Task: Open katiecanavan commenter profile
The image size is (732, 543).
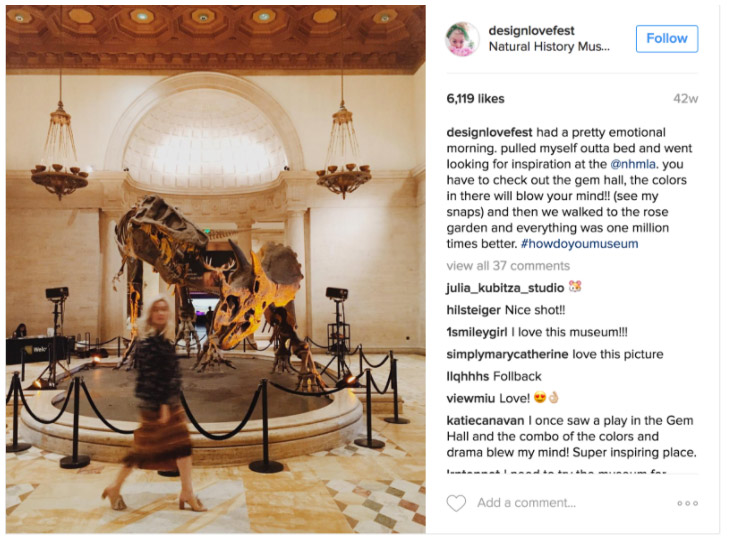Action: [x=485, y=421]
